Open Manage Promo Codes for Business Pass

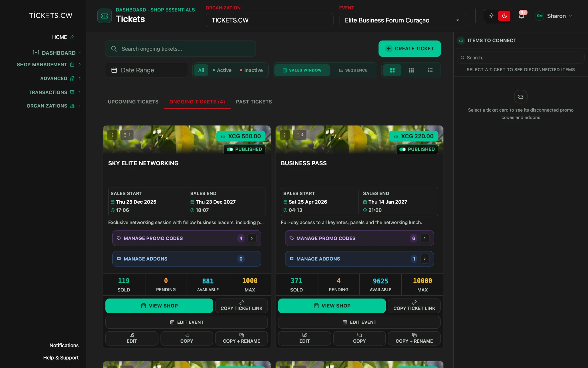click(x=359, y=238)
